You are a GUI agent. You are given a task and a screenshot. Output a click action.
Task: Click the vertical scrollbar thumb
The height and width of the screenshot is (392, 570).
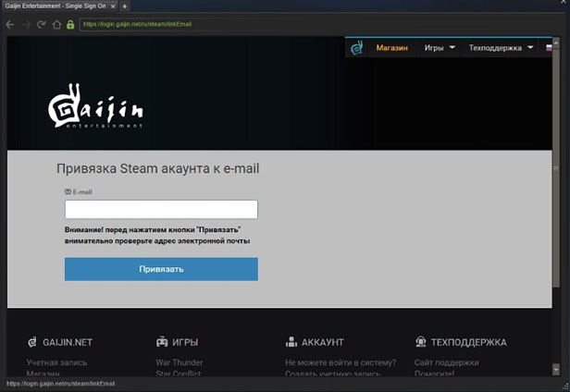pyautogui.click(x=556, y=167)
